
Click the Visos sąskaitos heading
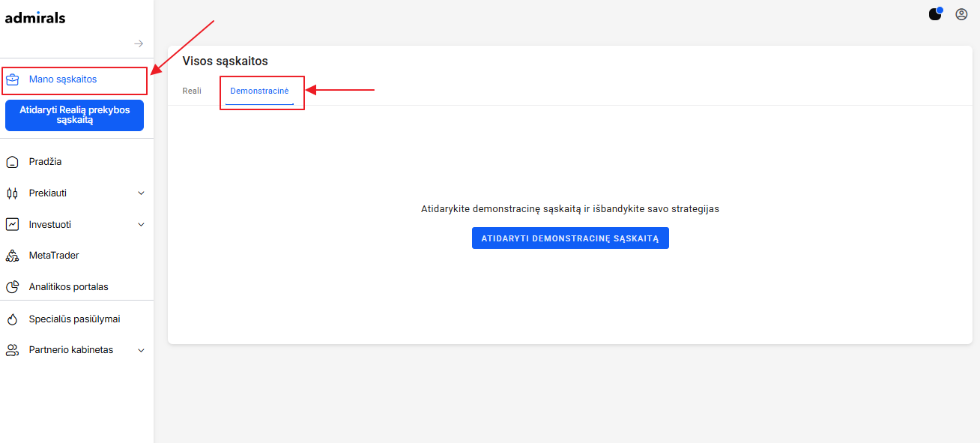(225, 61)
